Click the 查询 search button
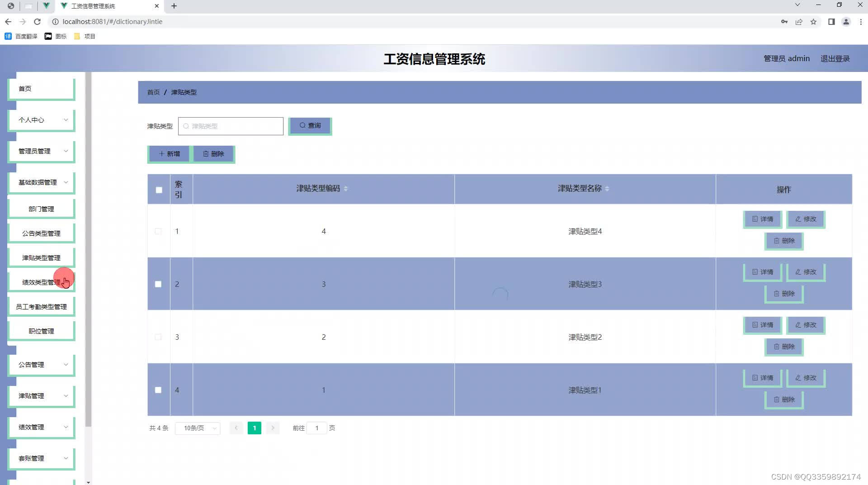Viewport: 868px width, 485px height. tap(310, 126)
